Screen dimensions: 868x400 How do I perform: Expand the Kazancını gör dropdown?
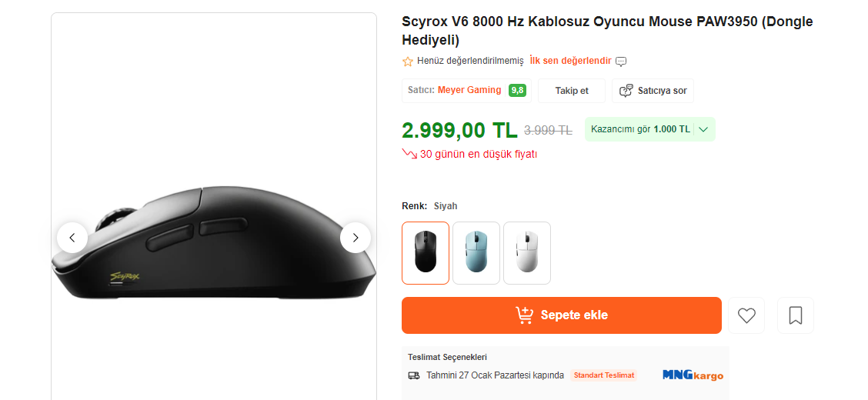(x=703, y=129)
